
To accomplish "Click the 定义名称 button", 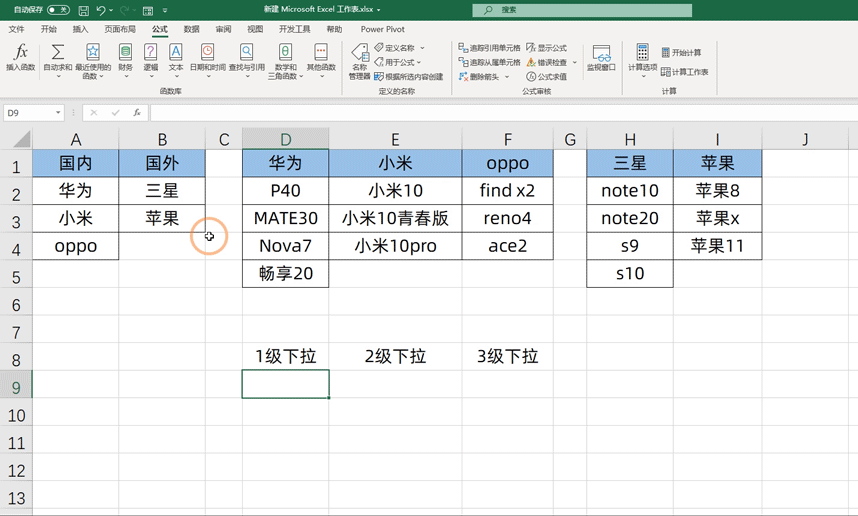I will pyautogui.click(x=395, y=48).
